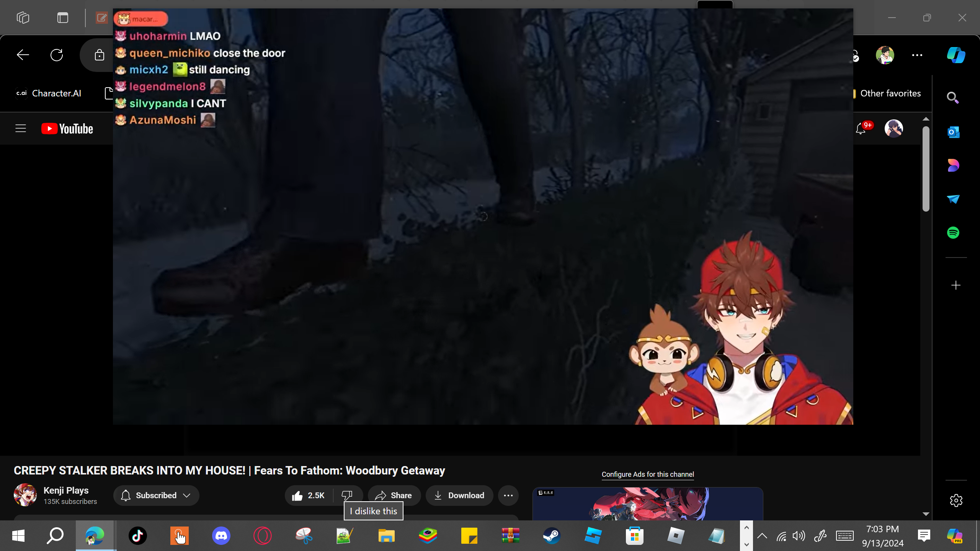Like the video with 2.5K likes

click(309, 496)
